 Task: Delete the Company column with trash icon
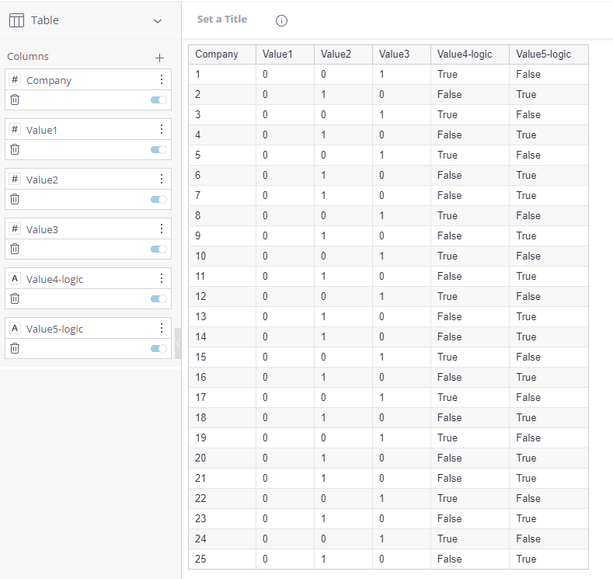pos(14,100)
